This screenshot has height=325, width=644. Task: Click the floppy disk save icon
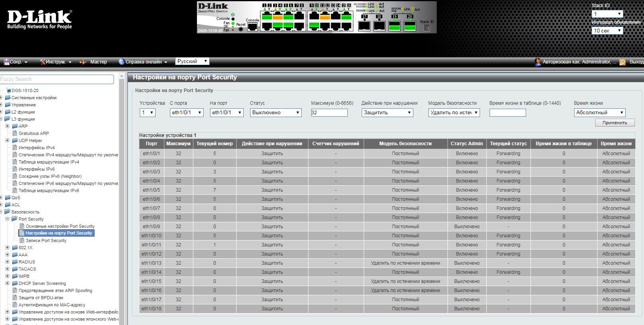point(6,62)
